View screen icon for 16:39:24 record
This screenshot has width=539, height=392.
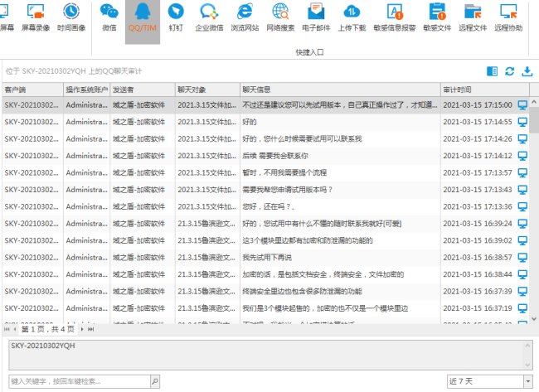point(522,224)
